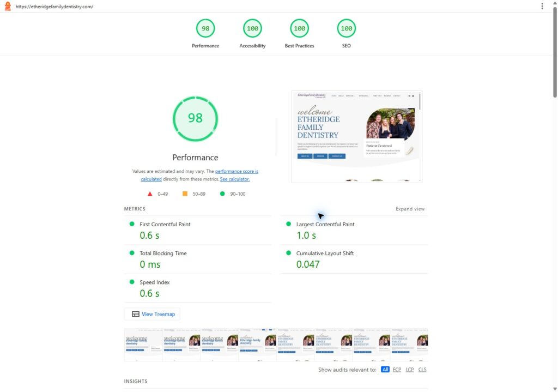Click the etheridgefamilydentistry.com URL text
Viewport: 558px width, 392px height.
click(x=54, y=7)
